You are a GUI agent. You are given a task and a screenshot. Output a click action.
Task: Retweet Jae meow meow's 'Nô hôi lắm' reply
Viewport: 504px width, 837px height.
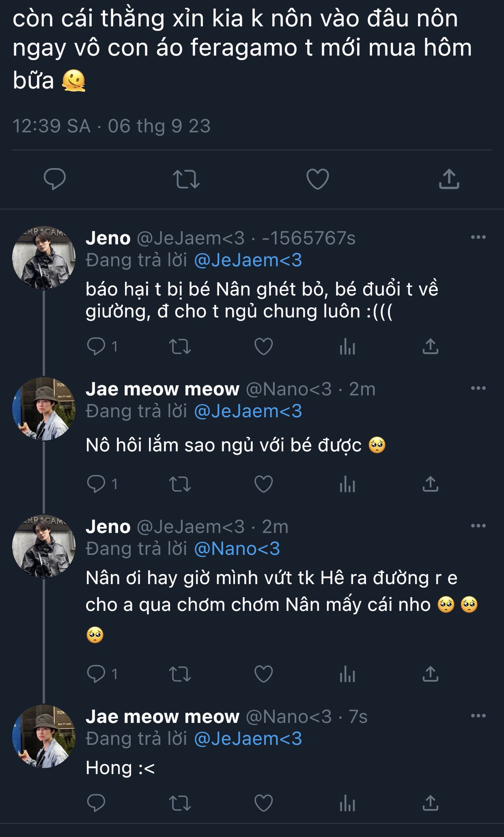click(180, 484)
